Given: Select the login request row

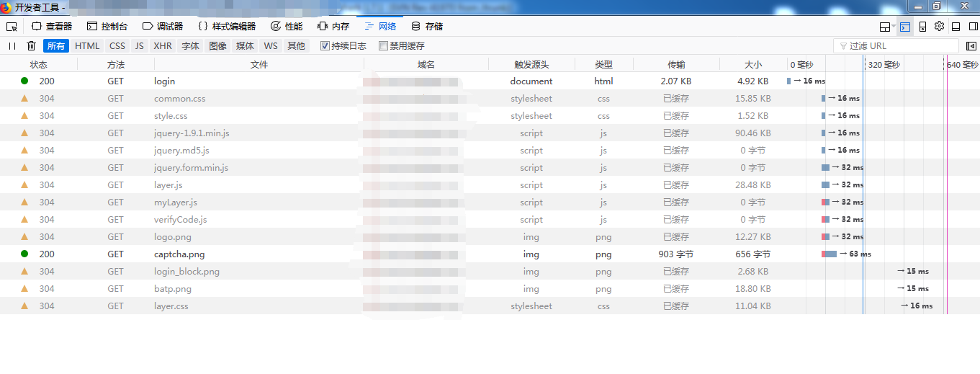Looking at the screenshot, I should pos(490,81).
